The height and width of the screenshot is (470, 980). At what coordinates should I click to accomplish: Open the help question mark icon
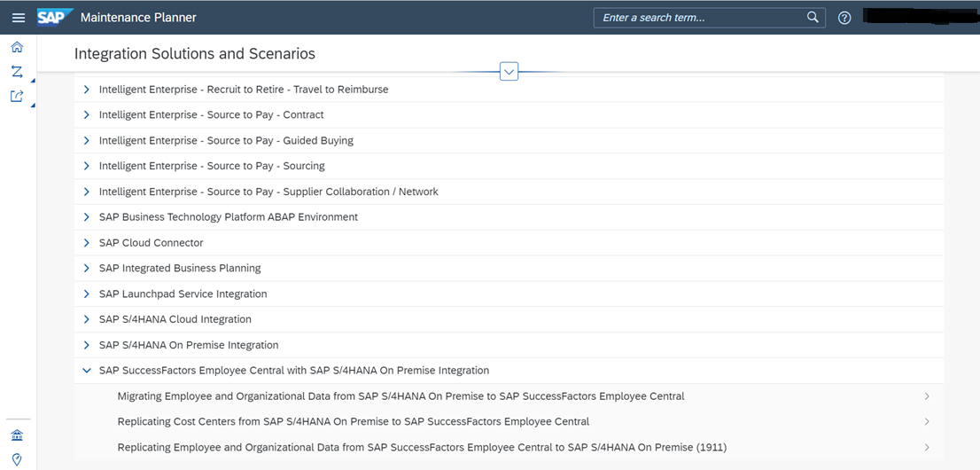click(844, 18)
